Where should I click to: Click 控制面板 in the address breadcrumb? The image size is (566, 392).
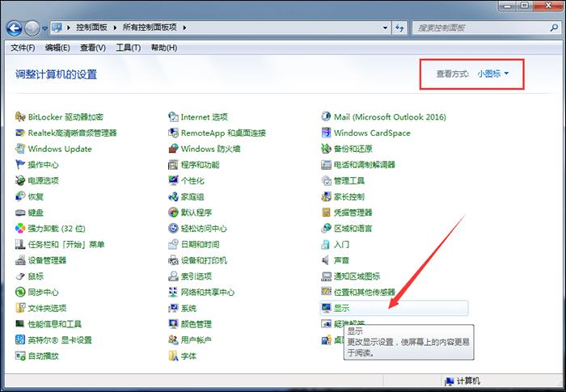pos(91,27)
